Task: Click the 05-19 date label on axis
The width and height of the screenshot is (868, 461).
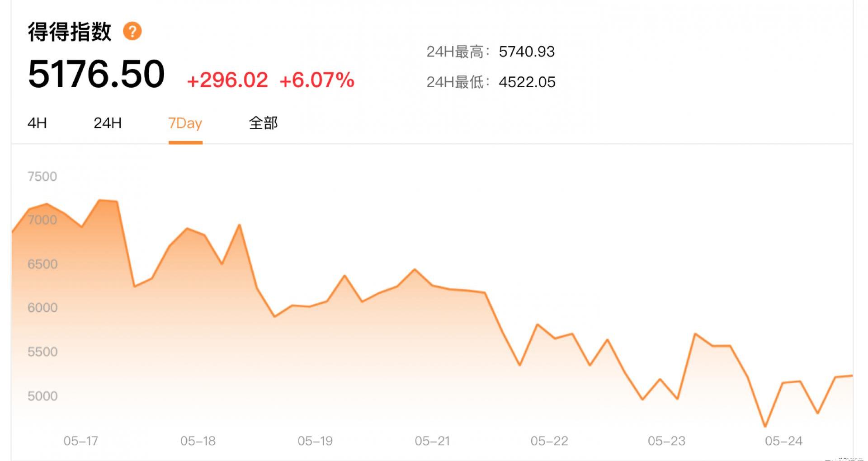Action: pyautogui.click(x=315, y=441)
